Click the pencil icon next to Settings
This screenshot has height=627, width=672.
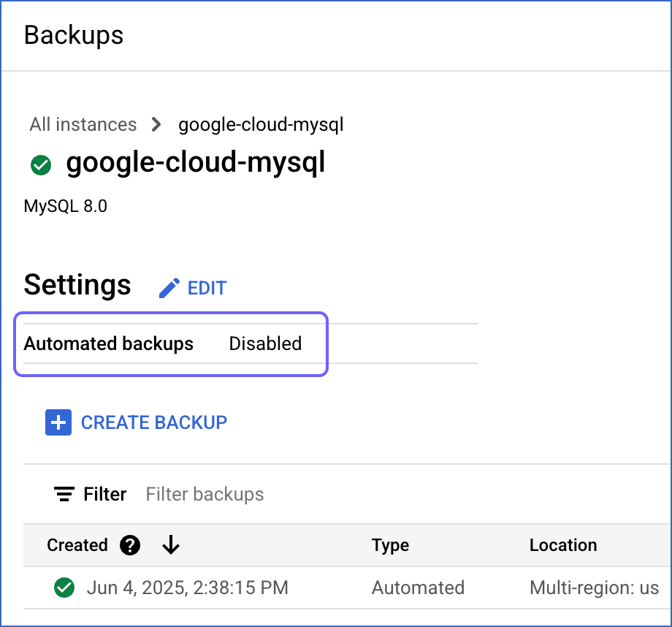pyautogui.click(x=169, y=288)
